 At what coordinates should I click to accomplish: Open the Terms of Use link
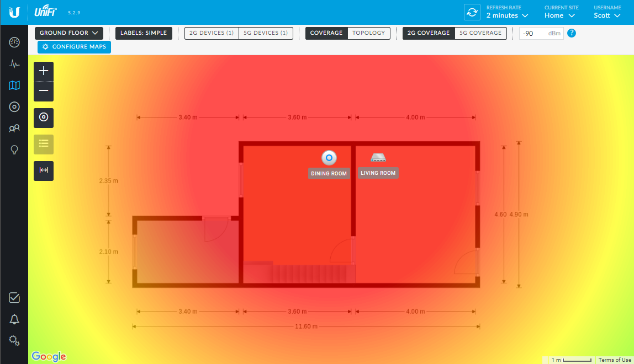tap(614, 359)
